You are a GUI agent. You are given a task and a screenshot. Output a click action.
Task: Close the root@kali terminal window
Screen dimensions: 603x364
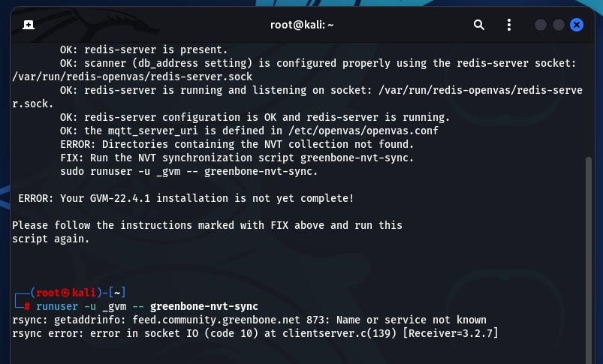[577, 25]
